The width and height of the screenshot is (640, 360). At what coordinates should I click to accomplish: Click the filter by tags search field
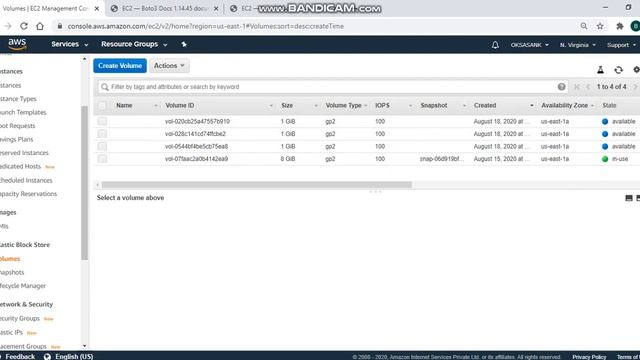333,87
